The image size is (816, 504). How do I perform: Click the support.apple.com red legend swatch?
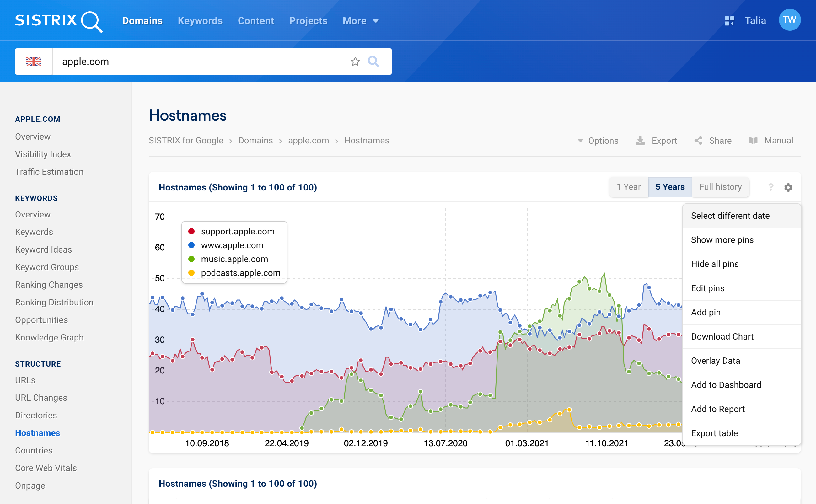pos(191,231)
